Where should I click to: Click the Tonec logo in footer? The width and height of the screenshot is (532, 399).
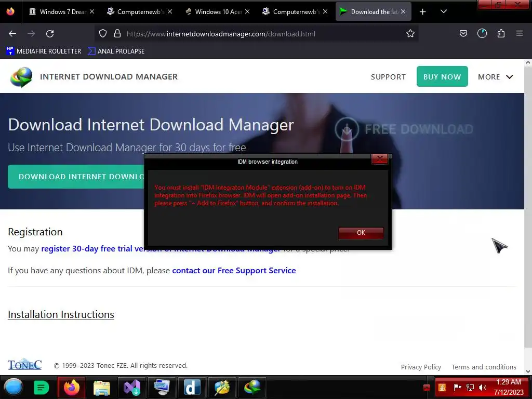click(24, 364)
